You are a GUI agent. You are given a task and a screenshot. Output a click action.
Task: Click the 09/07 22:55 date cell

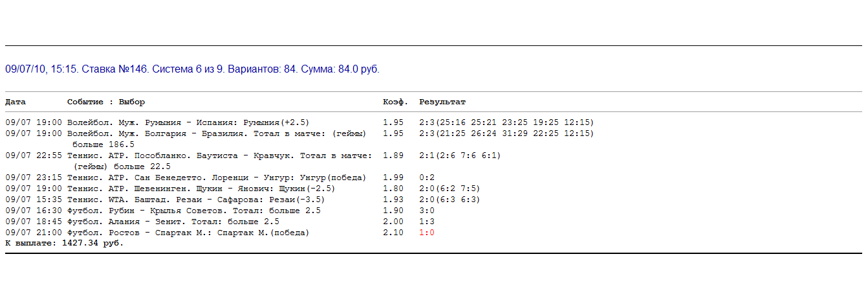[x=34, y=155]
